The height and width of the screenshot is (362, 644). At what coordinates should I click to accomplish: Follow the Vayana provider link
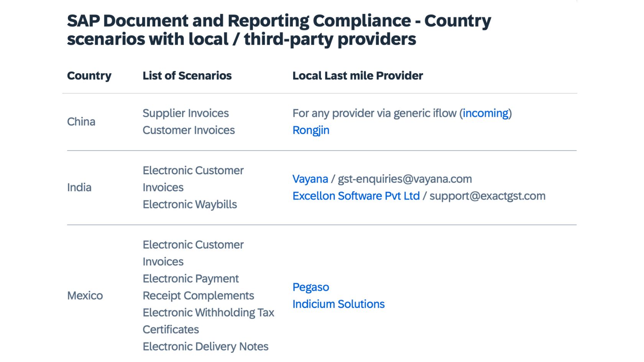[x=310, y=179]
